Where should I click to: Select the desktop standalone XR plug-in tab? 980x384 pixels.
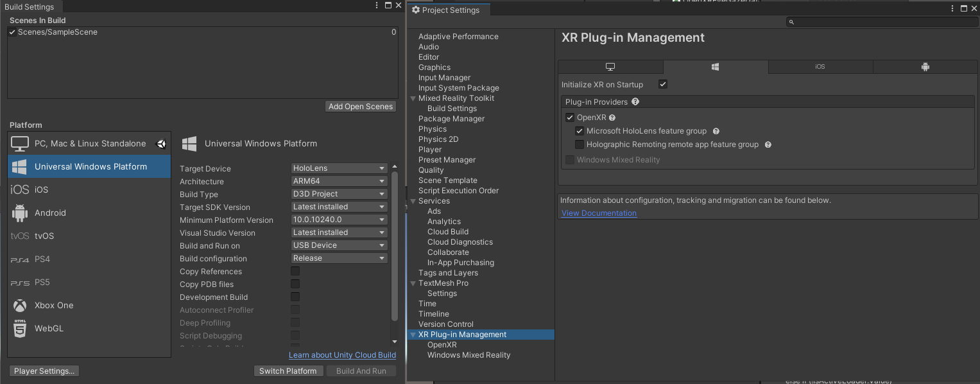(610, 66)
